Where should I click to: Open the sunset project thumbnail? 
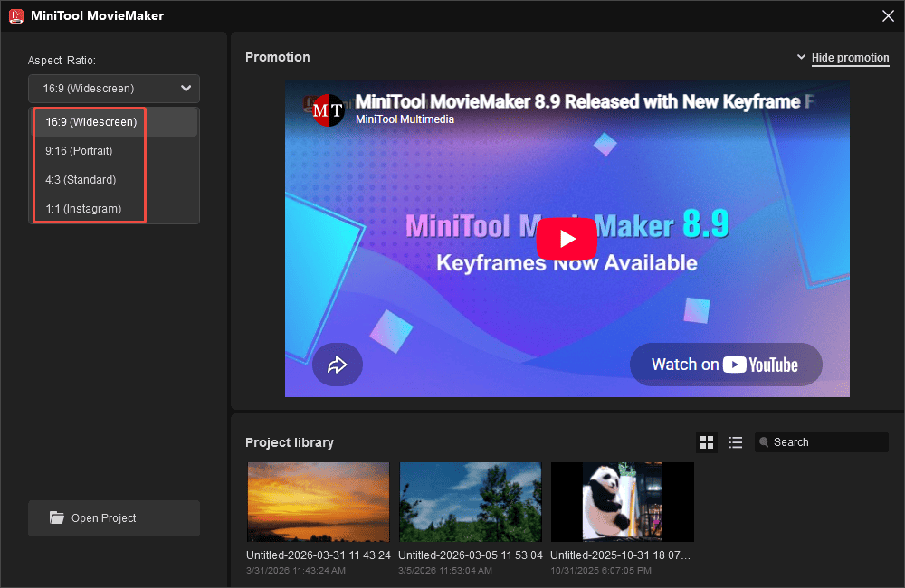tap(318, 501)
